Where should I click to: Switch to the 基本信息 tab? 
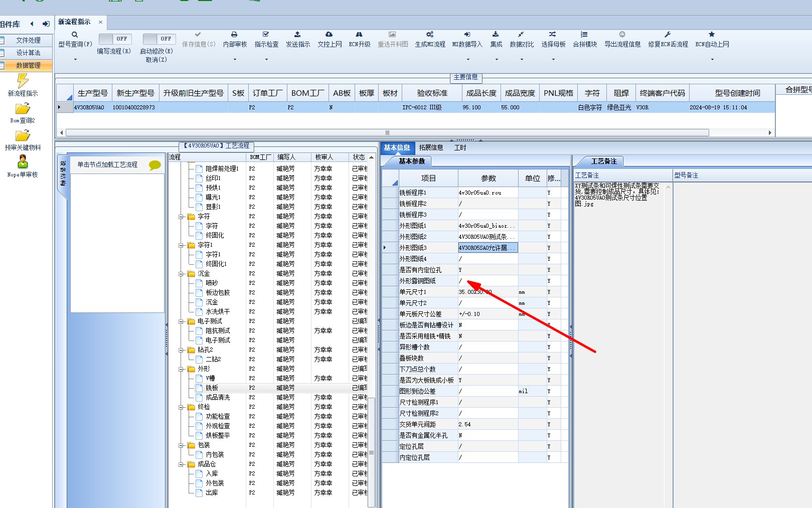397,147
